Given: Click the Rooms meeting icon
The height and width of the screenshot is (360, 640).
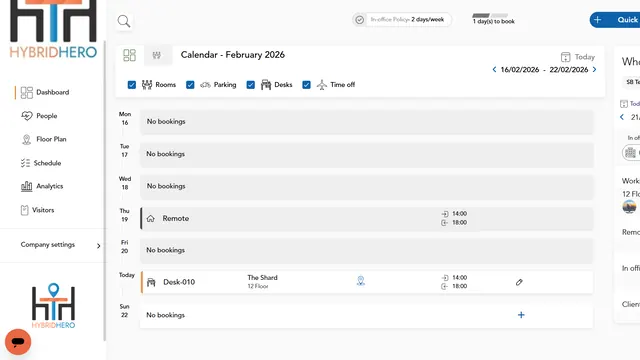Looking at the screenshot, I should [147, 84].
